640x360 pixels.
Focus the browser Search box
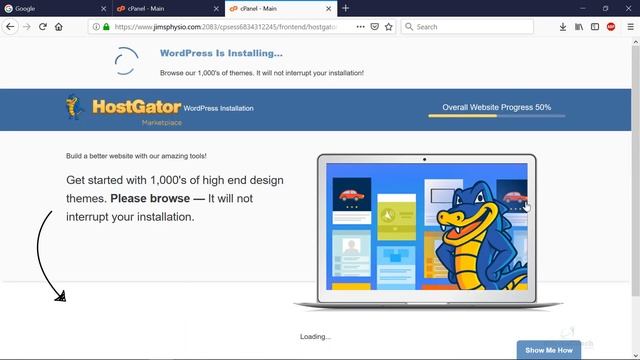[x=467, y=27]
